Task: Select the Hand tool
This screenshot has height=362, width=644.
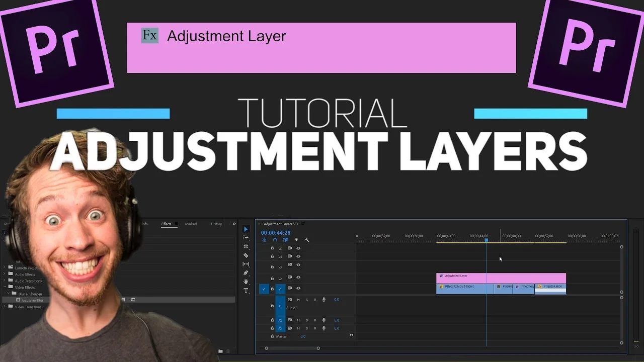Action: [x=246, y=282]
